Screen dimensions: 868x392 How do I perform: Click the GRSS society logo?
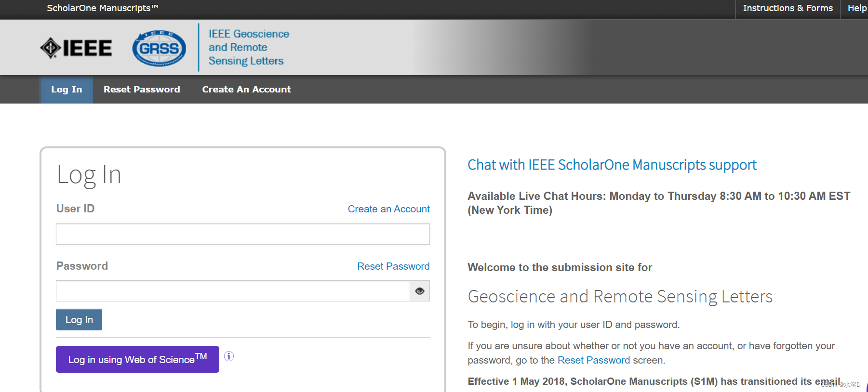tap(159, 48)
